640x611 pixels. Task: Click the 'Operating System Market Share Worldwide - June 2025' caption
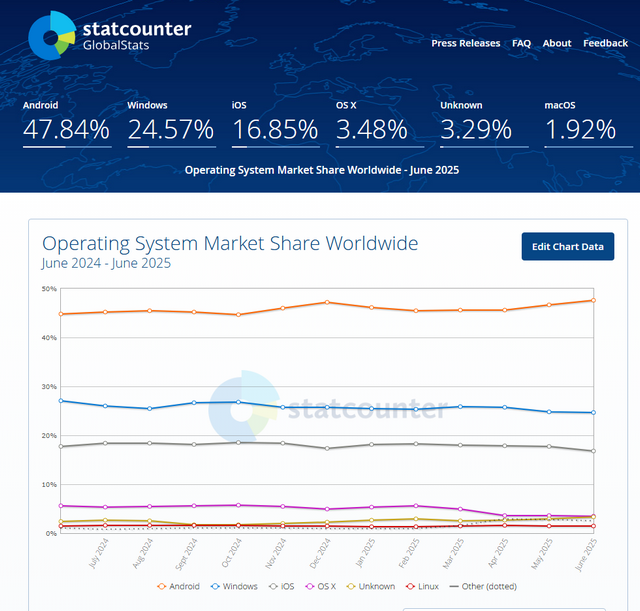pyautogui.click(x=322, y=170)
